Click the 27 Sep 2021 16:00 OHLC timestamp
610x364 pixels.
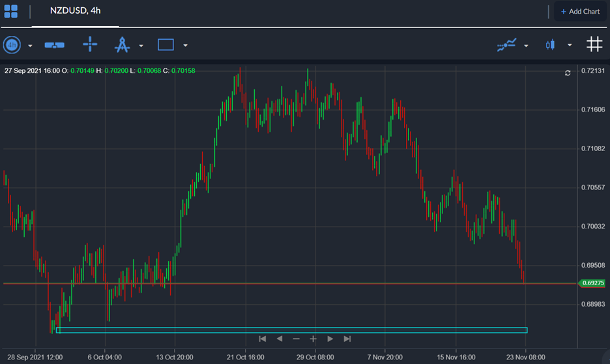33,71
